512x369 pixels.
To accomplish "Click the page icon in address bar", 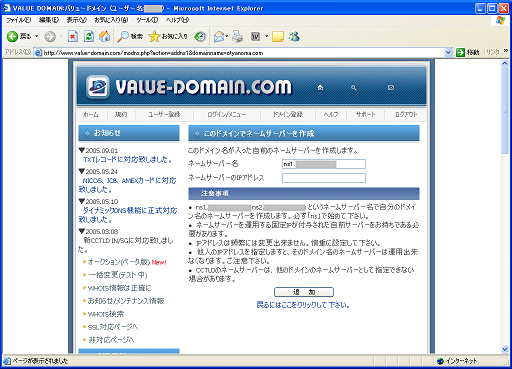I will tap(39, 53).
